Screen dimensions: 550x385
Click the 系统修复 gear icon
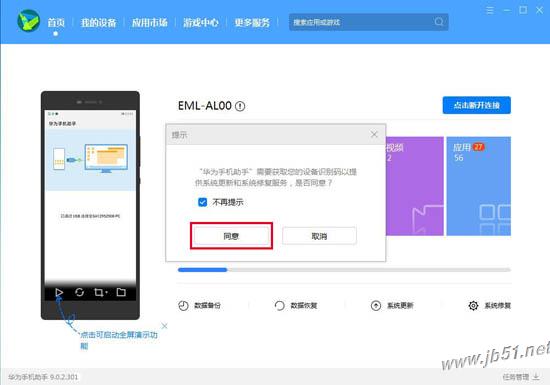(473, 306)
